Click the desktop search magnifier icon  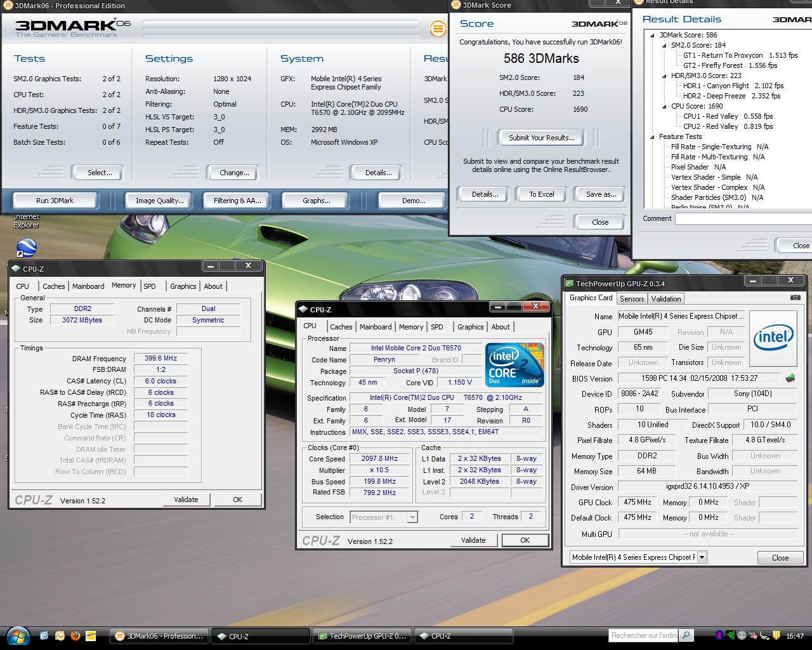pos(686,635)
